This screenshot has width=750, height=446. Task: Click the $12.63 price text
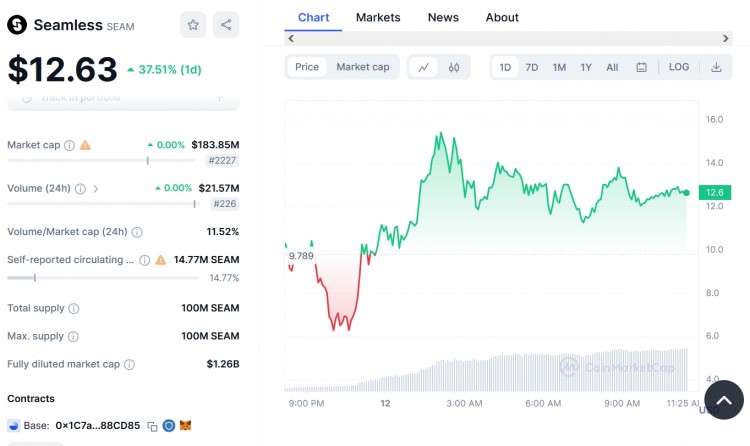(x=62, y=70)
